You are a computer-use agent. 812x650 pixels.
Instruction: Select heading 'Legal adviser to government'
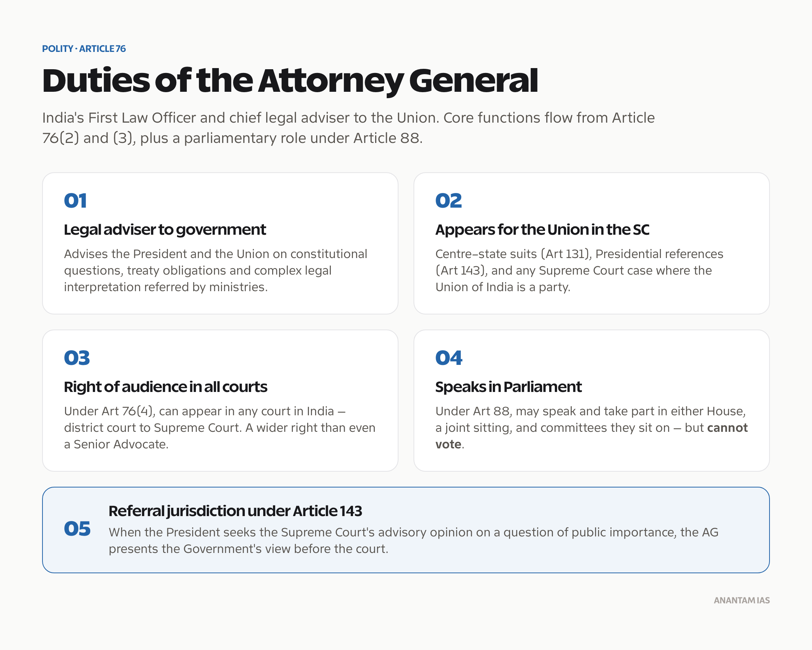click(165, 230)
